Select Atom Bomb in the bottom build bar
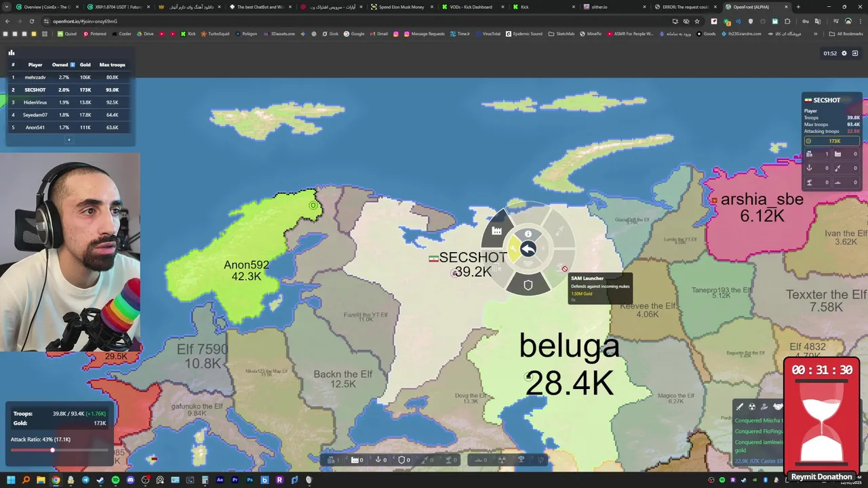Viewport: 868px width, 488px height. pyautogui.click(x=502, y=460)
